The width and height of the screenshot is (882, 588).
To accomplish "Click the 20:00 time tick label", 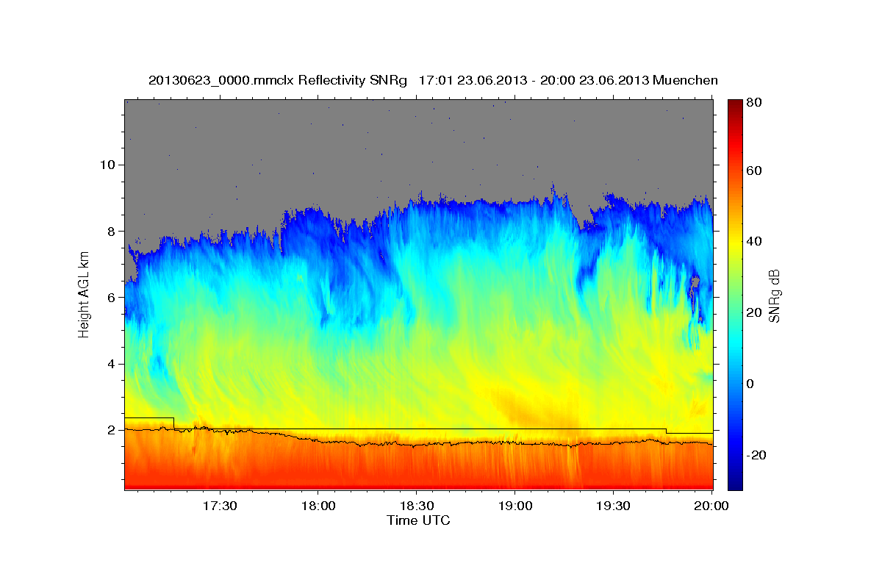I will 711,506.
